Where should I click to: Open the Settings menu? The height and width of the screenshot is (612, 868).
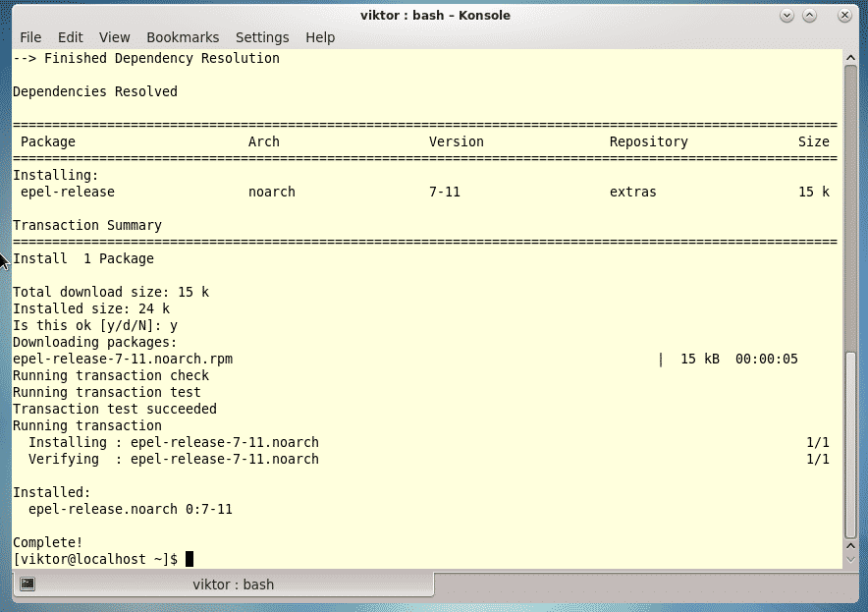(262, 37)
